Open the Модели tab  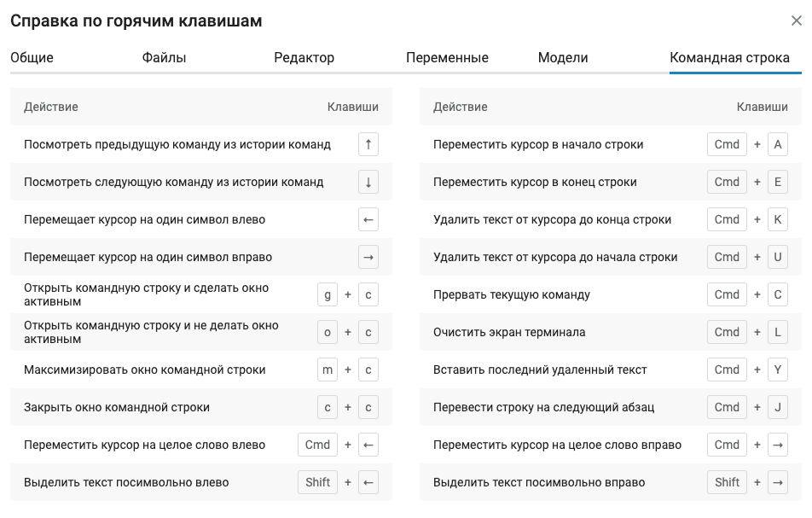pyautogui.click(x=563, y=57)
